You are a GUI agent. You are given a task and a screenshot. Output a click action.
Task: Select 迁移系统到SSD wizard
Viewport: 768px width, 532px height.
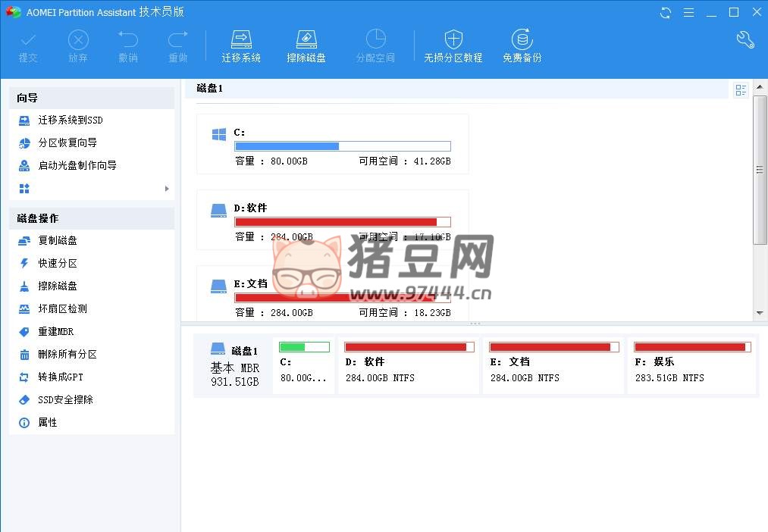(71, 120)
